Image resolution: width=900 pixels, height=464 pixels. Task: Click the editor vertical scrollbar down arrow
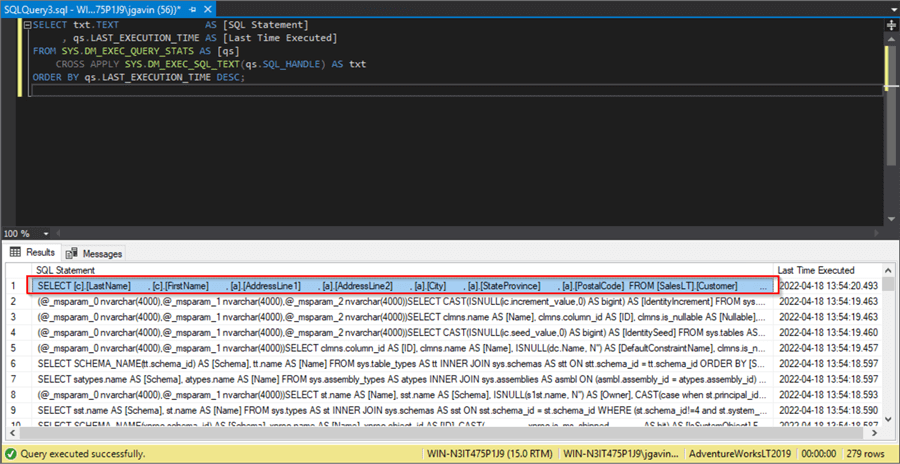[891, 219]
